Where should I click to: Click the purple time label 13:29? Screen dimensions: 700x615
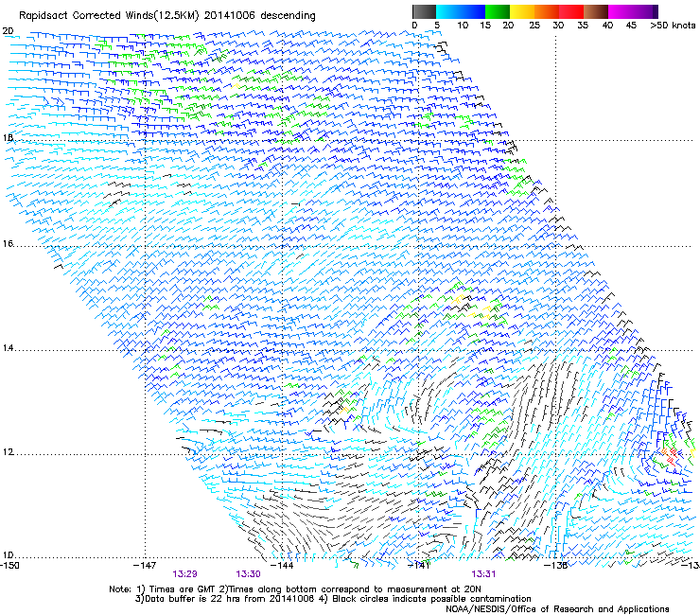184,574
